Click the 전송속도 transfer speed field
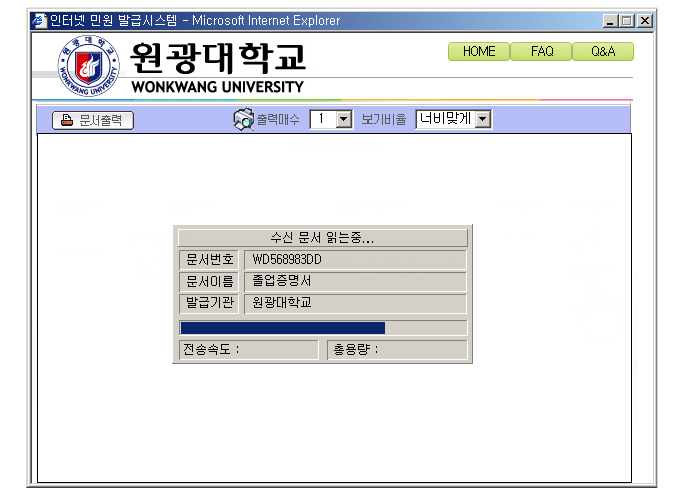 pyautogui.click(x=248, y=350)
